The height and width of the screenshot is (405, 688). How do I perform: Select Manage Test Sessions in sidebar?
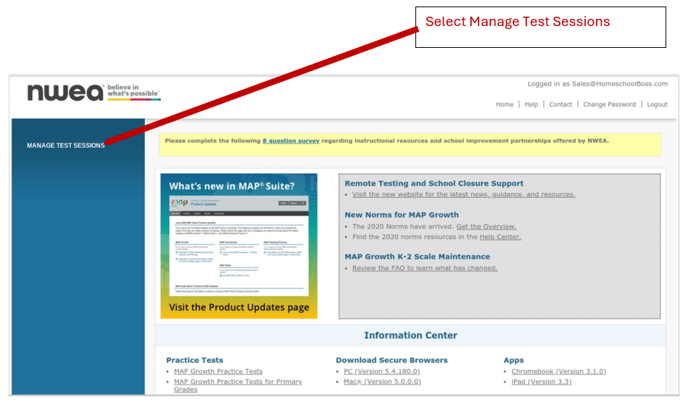coord(66,145)
